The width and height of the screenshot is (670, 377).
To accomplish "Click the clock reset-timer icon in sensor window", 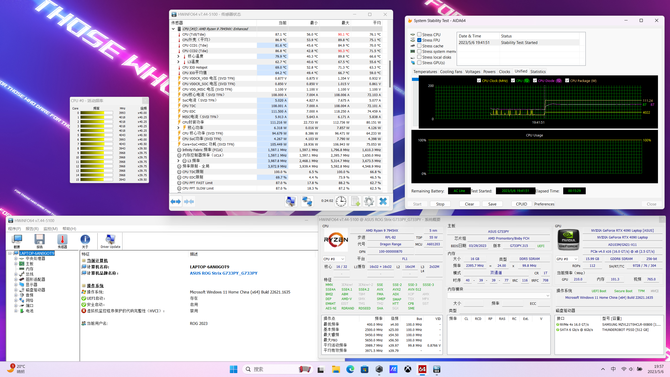I will tap(341, 201).
